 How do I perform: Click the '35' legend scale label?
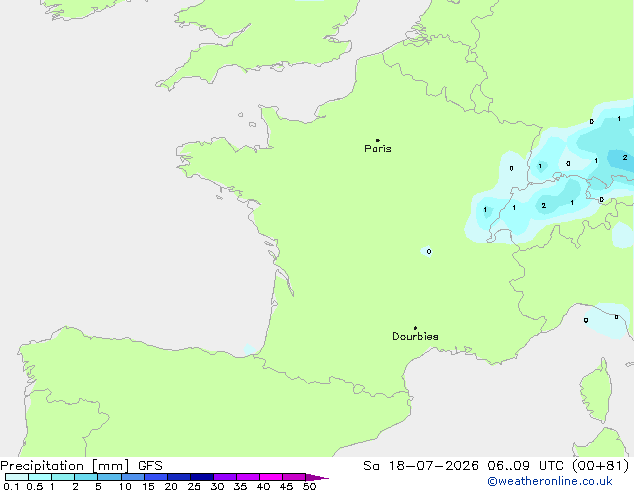(x=240, y=486)
